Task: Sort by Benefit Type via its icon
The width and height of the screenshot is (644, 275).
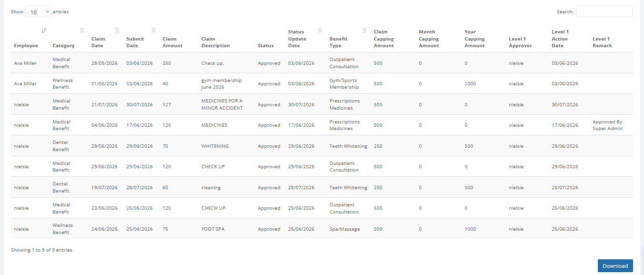Action: pos(364,31)
